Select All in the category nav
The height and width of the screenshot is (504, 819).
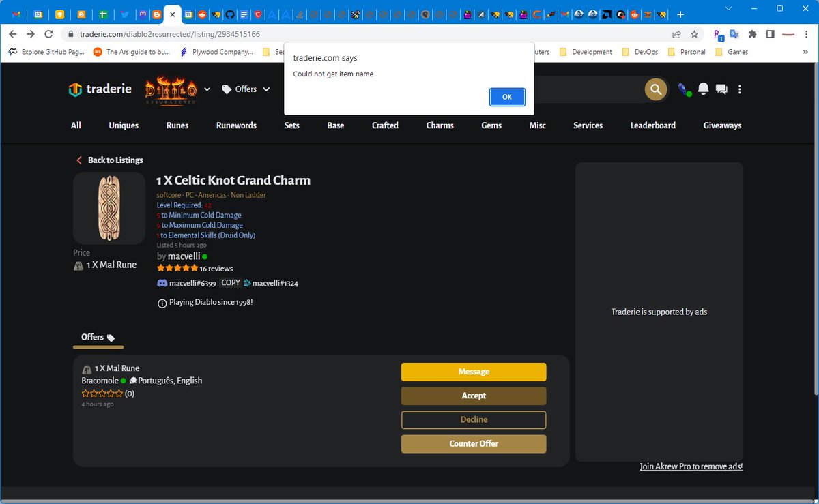(76, 125)
